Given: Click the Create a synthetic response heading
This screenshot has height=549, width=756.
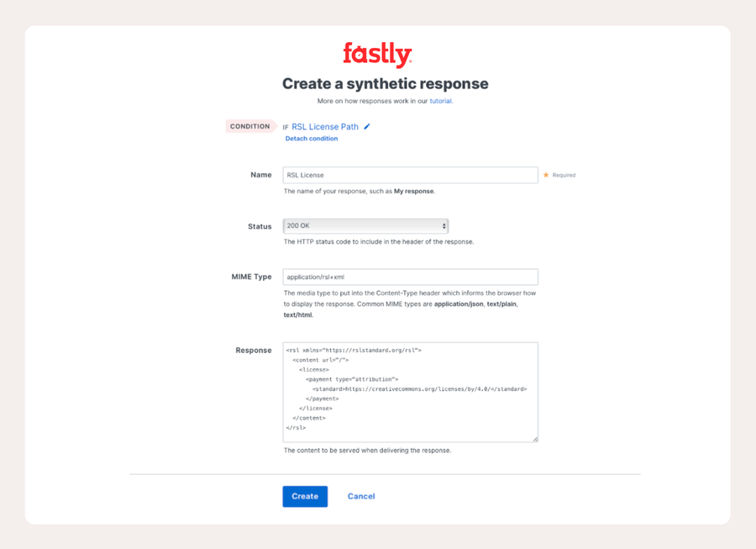Looking at the screenshot, I should tap(386, 83).
